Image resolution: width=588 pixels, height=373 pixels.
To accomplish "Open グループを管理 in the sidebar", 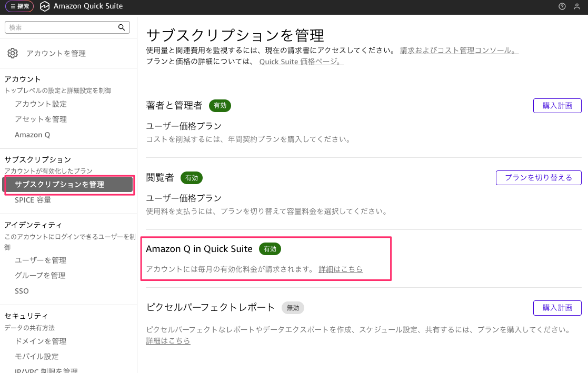I will 40,276.
